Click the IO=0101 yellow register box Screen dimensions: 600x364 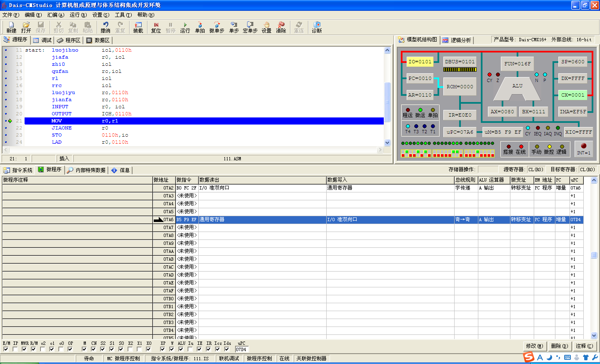[x=420, y=62]
